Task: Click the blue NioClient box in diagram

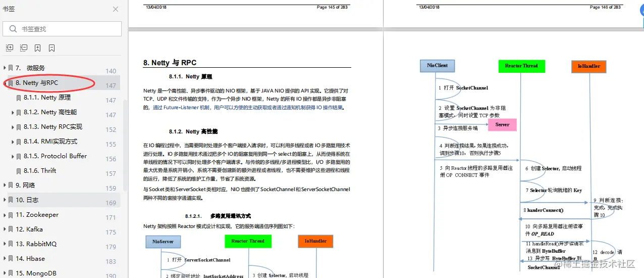Action: point(437,66)
